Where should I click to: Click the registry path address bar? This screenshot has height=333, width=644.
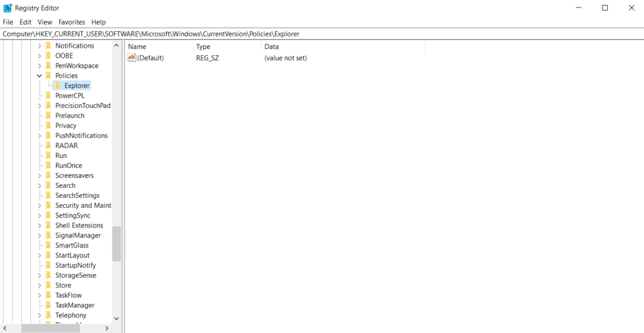pyautogui.click(x=322, y=34)
